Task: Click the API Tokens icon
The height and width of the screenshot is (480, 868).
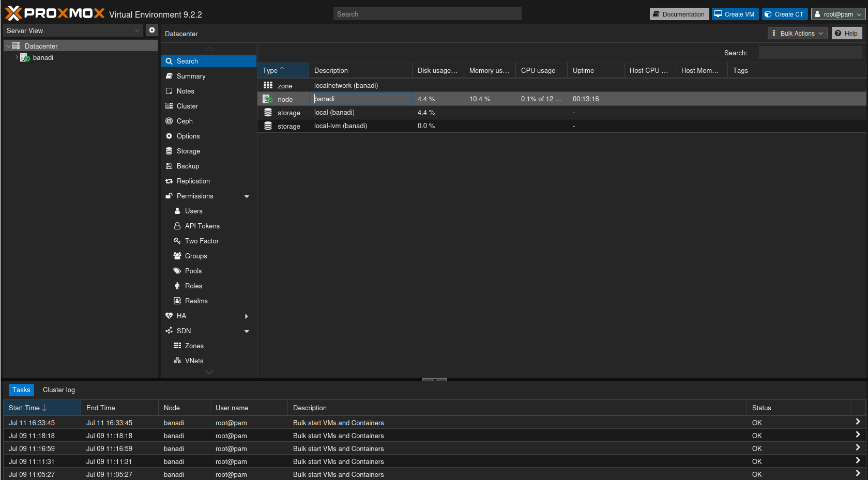Action: click(x=177, y=226)
